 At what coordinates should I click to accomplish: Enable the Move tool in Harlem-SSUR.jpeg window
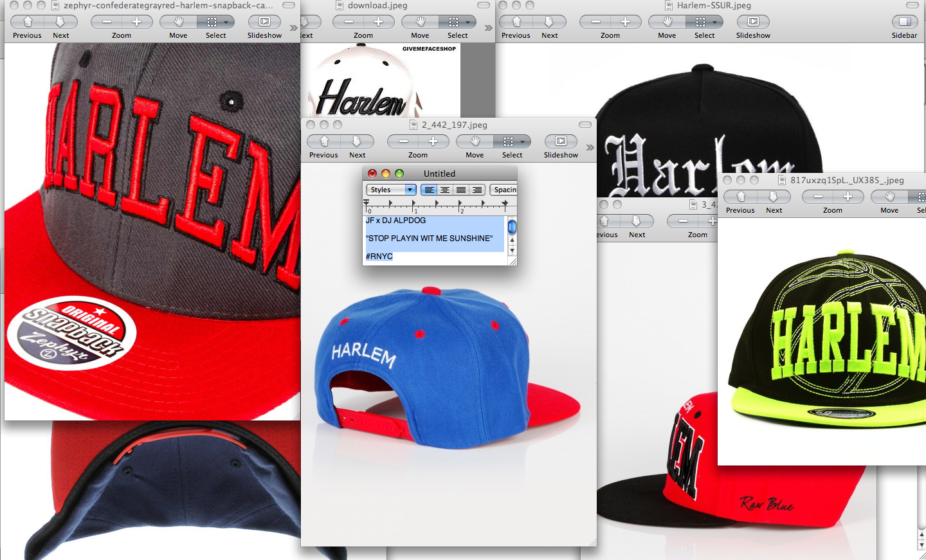click(x=667, y=22)
